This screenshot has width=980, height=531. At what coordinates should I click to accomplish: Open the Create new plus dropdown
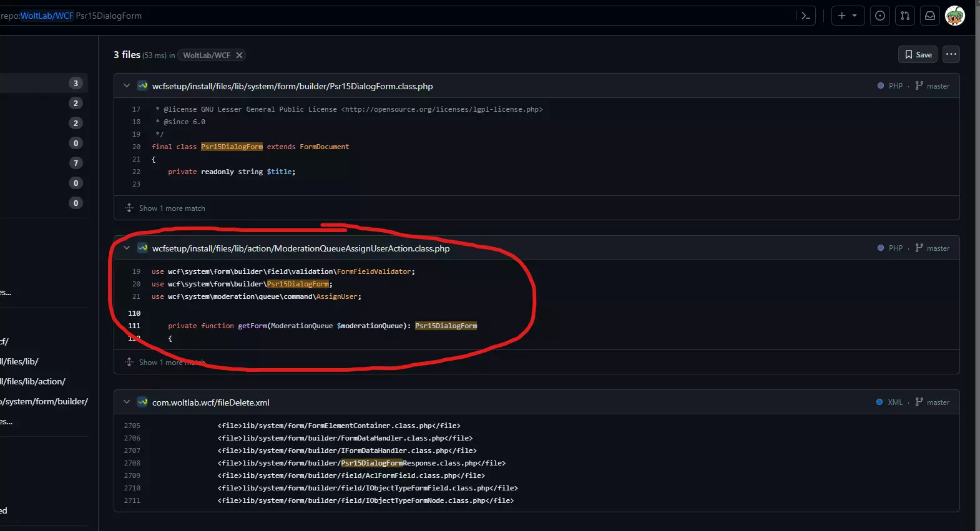tap(848, 16)
